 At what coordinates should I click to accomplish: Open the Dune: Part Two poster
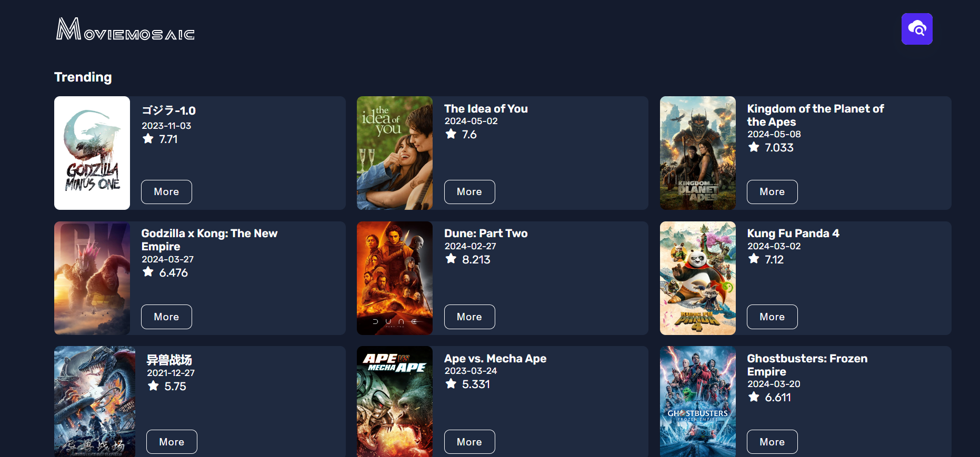point(395,278)
